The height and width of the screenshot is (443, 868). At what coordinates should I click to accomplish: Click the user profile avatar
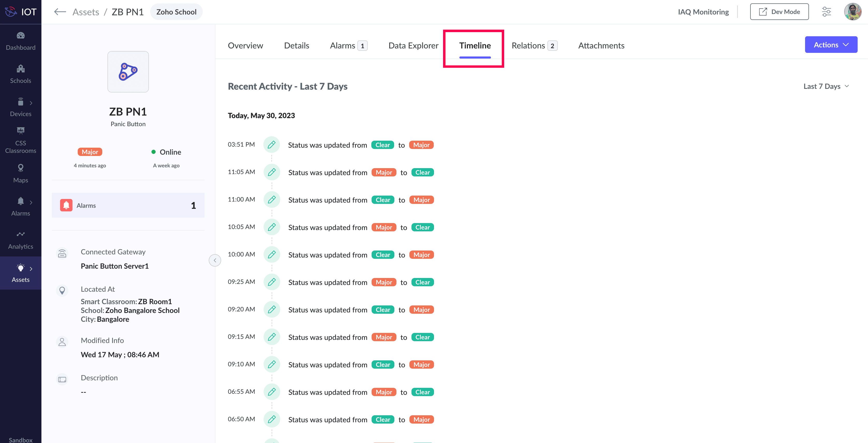(x=852, y=12)
